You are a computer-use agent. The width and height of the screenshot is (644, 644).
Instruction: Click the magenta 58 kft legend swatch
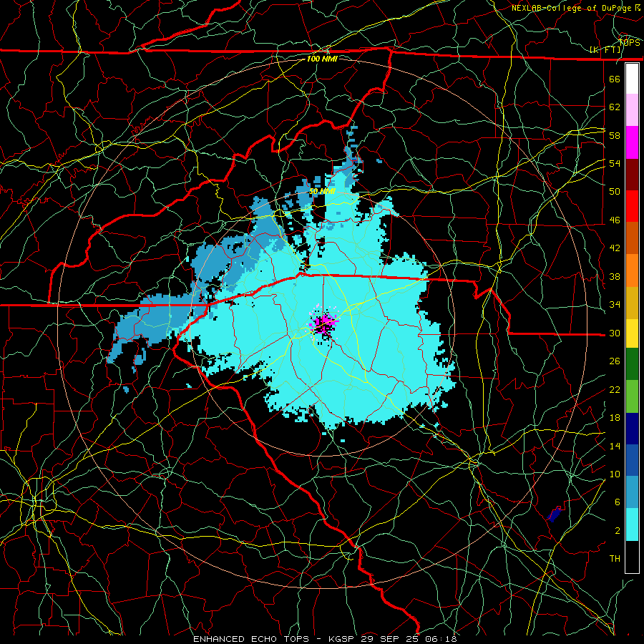[632, 142]
